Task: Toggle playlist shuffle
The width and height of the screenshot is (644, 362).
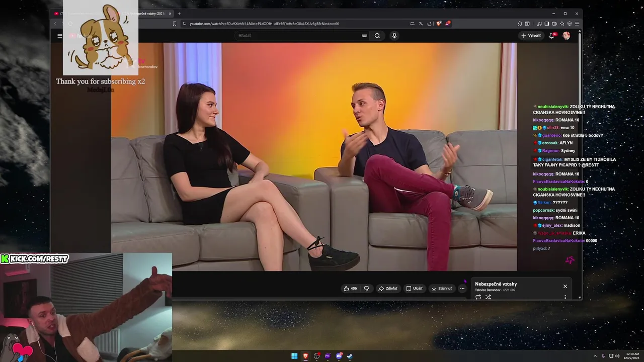Action: point(488,297)
